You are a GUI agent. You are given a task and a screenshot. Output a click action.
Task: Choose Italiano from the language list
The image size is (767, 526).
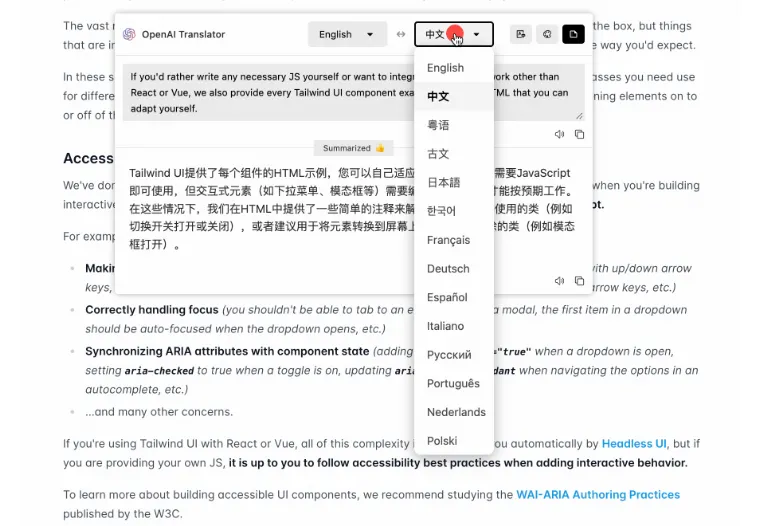453,326
